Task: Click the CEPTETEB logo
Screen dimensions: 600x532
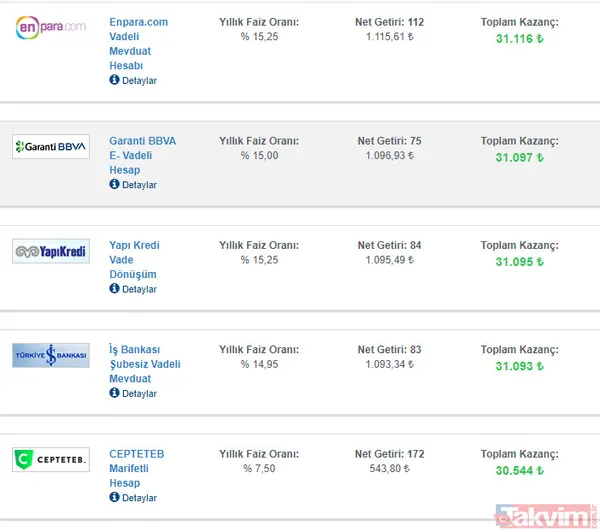Action: point(51,459)
